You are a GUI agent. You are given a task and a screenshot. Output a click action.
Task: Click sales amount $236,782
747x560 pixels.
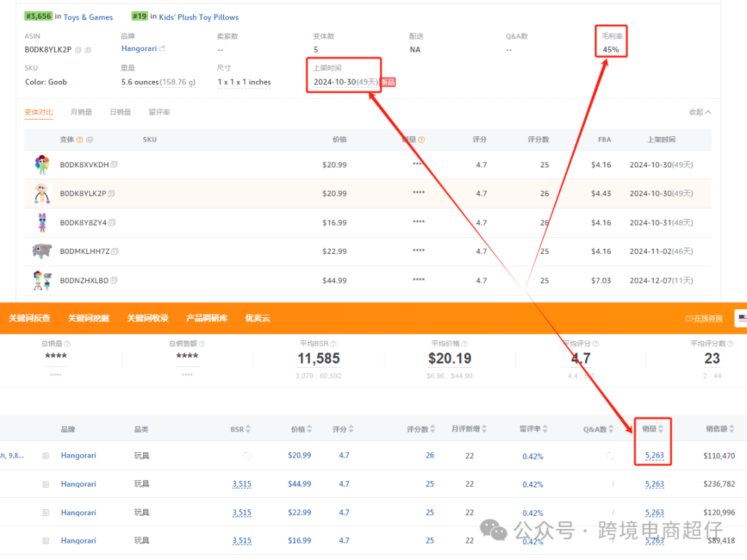coord(719,484)
